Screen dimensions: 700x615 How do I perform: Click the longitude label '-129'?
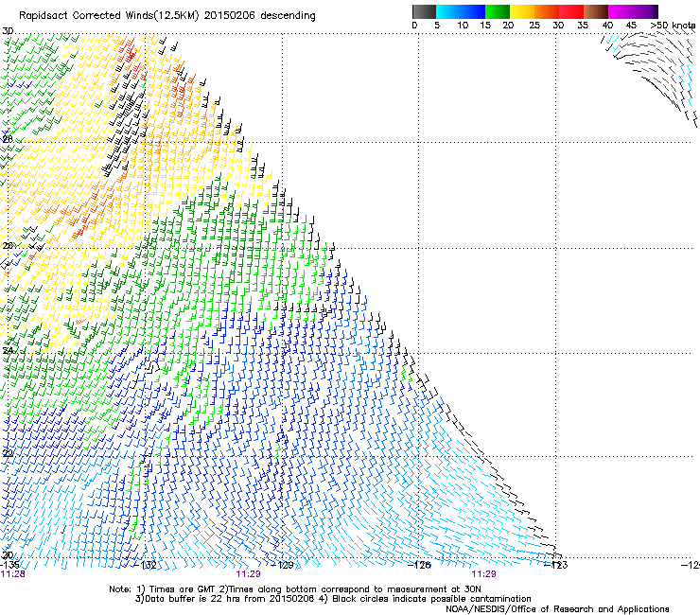283,565
